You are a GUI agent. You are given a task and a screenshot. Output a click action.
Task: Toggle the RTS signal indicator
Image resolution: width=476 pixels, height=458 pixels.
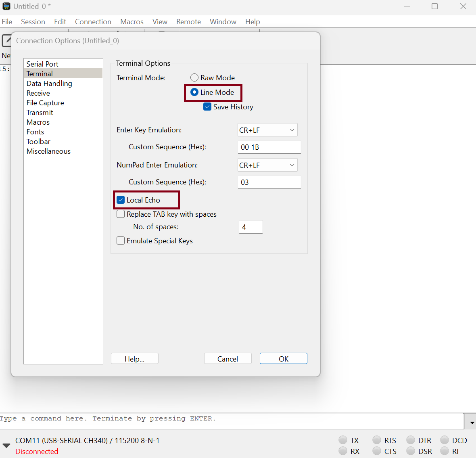(x=377, y=440)
